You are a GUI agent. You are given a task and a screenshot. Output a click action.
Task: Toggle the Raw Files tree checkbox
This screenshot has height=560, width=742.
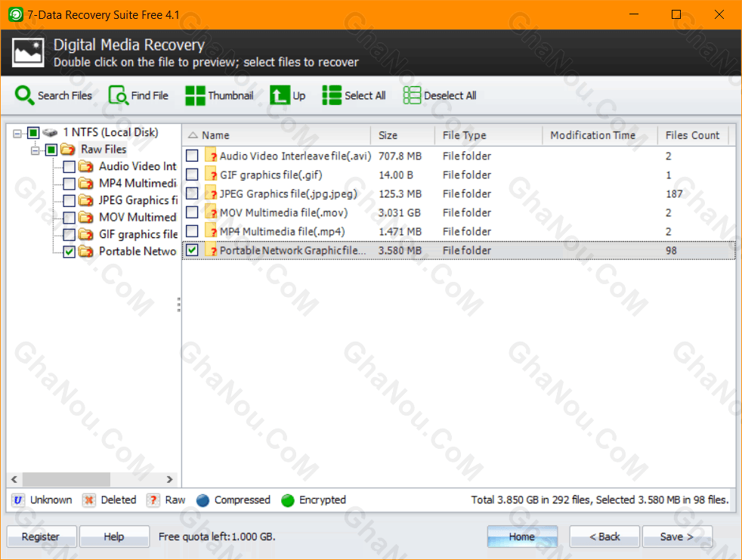tap(51, 150)
